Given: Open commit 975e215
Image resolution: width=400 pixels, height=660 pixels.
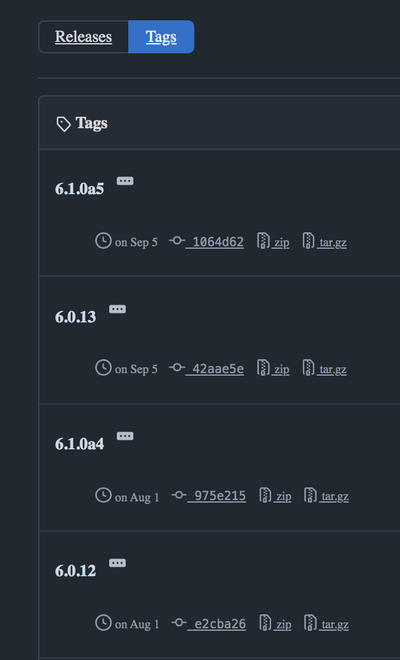Looking at the screenshot, I should 217,496.
